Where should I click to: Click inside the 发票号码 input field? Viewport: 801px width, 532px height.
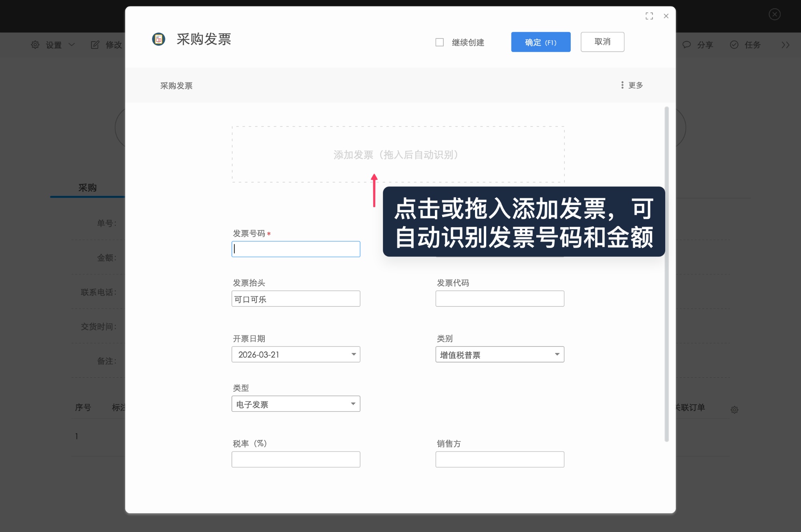(x=296, y=249)
